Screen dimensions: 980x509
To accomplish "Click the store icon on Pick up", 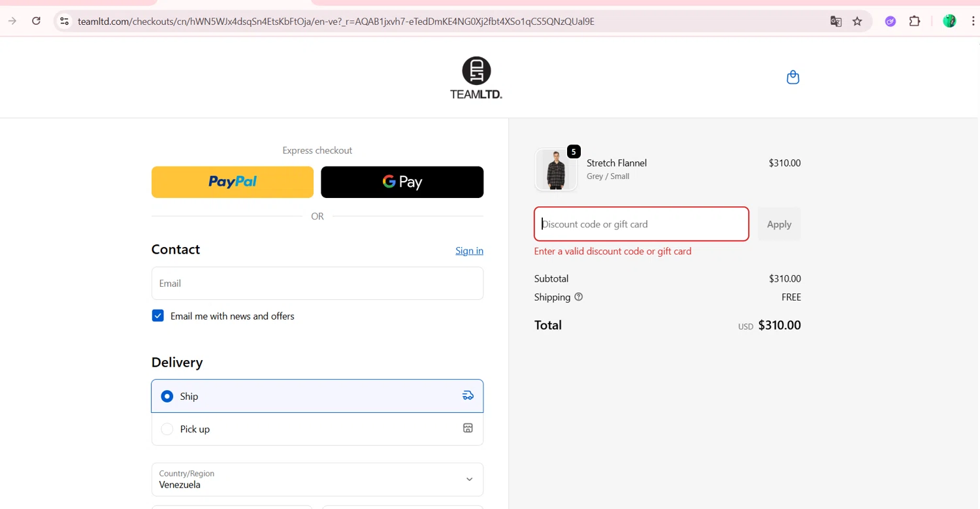I will pyautogui.click(x=468, y=428).
